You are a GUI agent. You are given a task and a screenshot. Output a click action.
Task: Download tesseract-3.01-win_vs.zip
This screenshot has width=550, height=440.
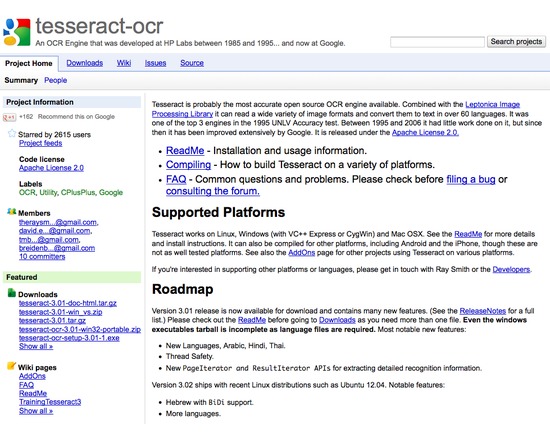click(x=61, y=312)
